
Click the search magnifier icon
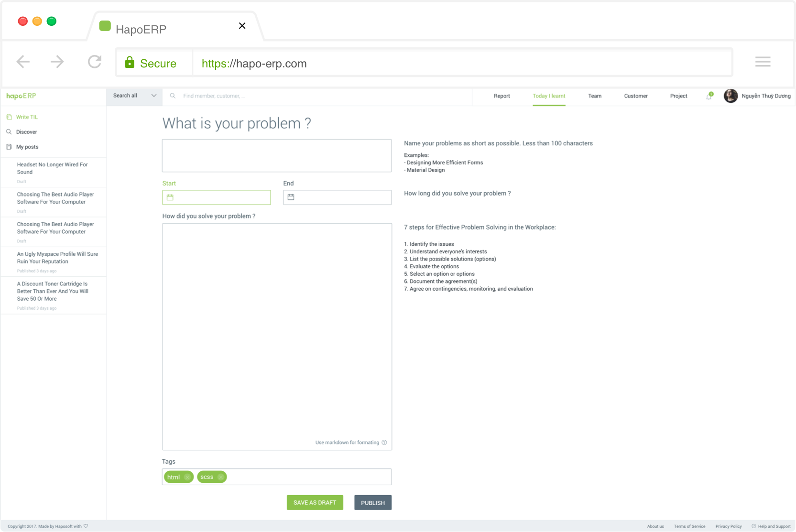[173, 96]
